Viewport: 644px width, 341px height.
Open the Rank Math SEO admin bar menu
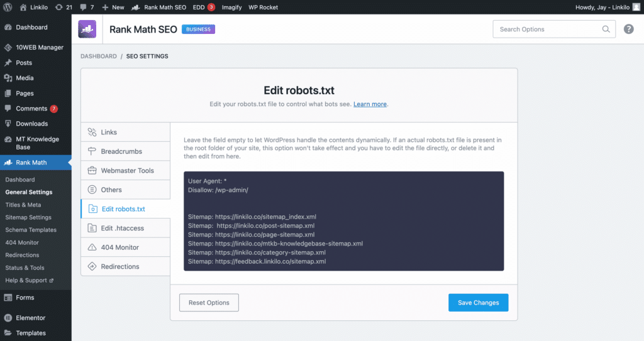(159, 8)
